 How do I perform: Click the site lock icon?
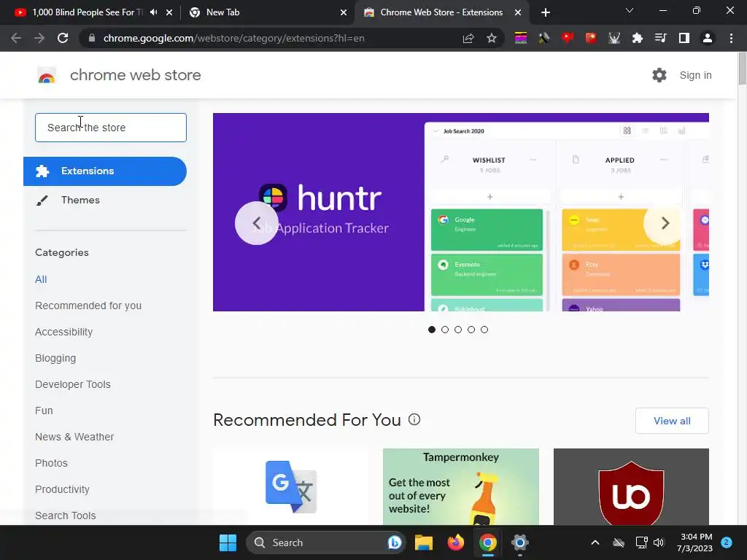[x=92, y=38]
